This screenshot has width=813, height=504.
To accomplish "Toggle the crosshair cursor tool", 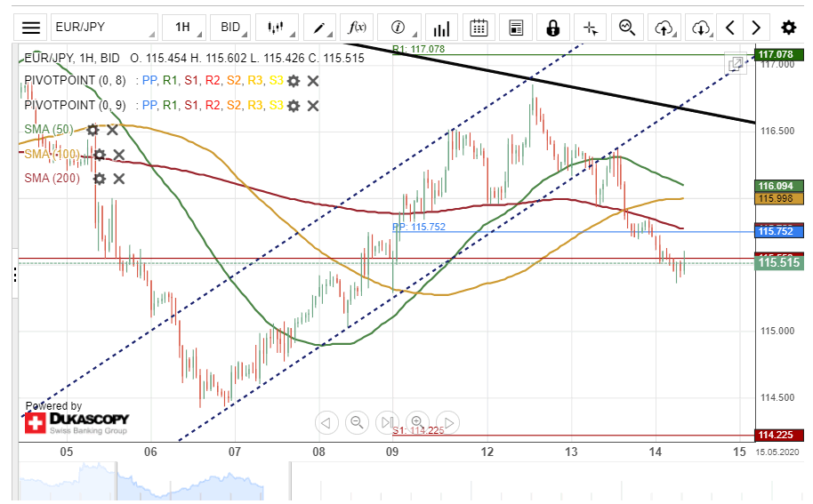I will tap(590, 28).
